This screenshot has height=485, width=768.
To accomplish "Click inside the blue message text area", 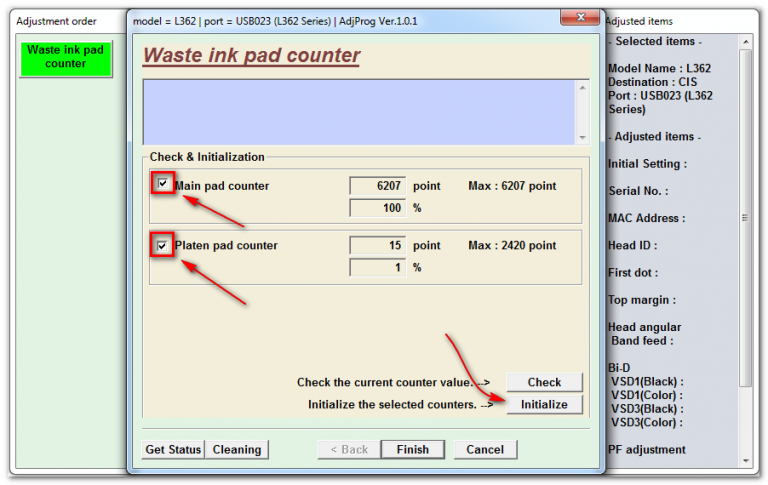I will tap(358, 112).
